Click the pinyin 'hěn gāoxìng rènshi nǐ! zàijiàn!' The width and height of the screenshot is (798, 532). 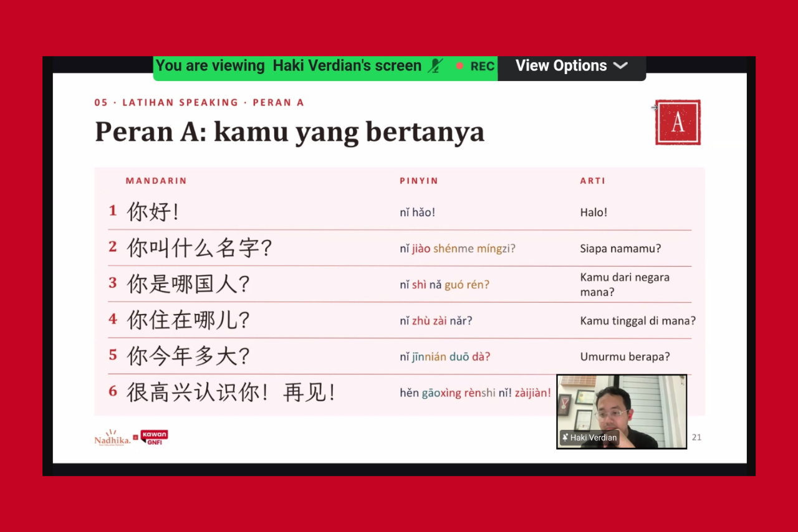(476, 393)
